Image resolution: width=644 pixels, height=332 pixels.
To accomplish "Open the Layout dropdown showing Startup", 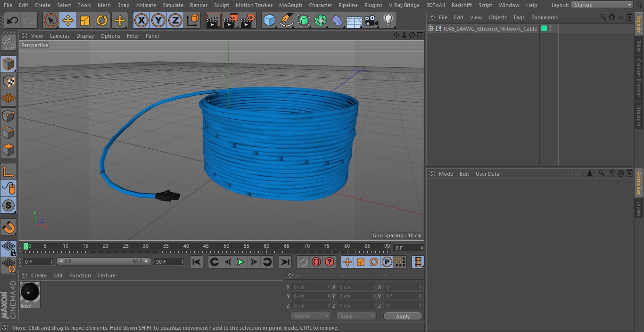I will (602, 5).
